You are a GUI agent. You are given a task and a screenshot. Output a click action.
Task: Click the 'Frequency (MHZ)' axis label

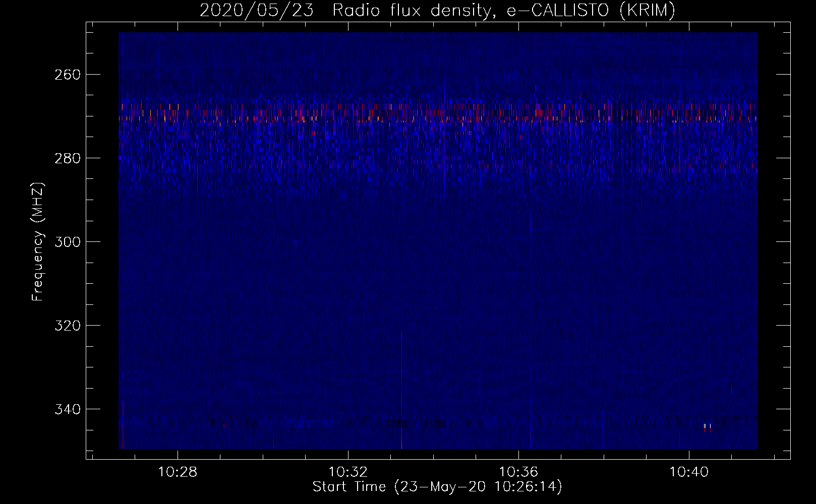tap(38, 242)
